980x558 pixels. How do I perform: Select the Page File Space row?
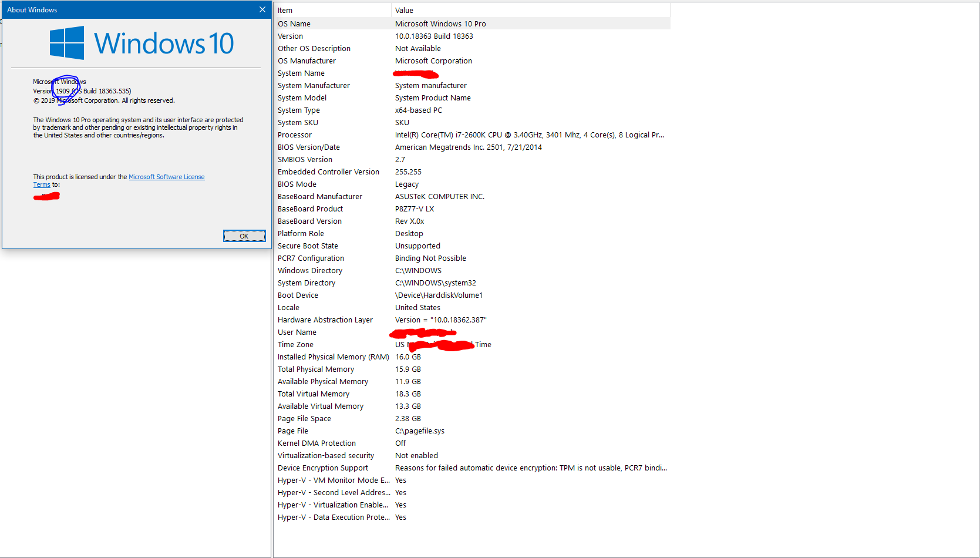point(472,418)
